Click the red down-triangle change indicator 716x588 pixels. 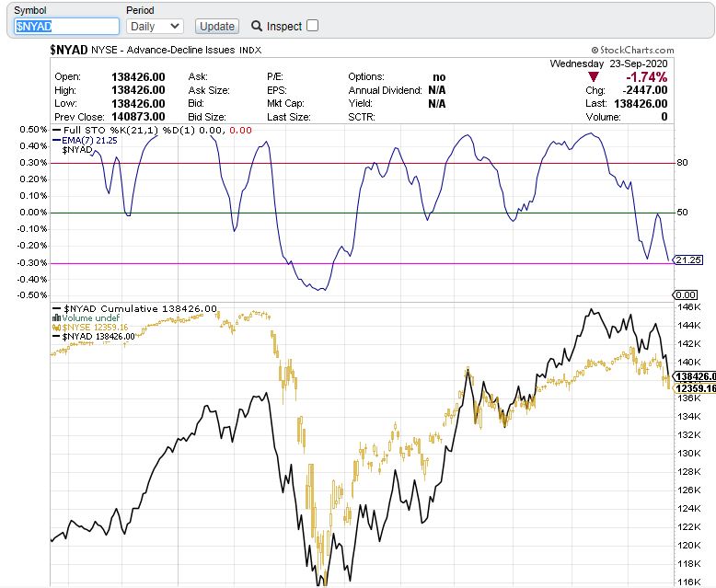click(594, 76)
